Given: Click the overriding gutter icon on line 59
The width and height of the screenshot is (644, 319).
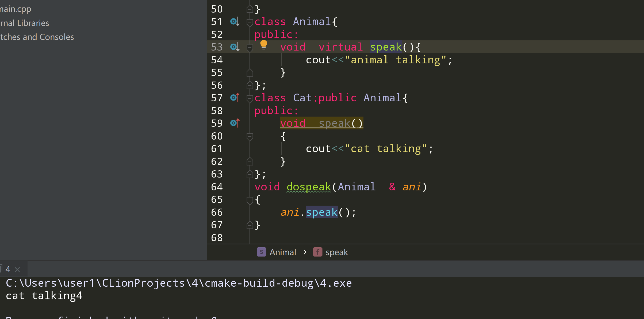Looking at the screenshot, I should pos(235,123).
